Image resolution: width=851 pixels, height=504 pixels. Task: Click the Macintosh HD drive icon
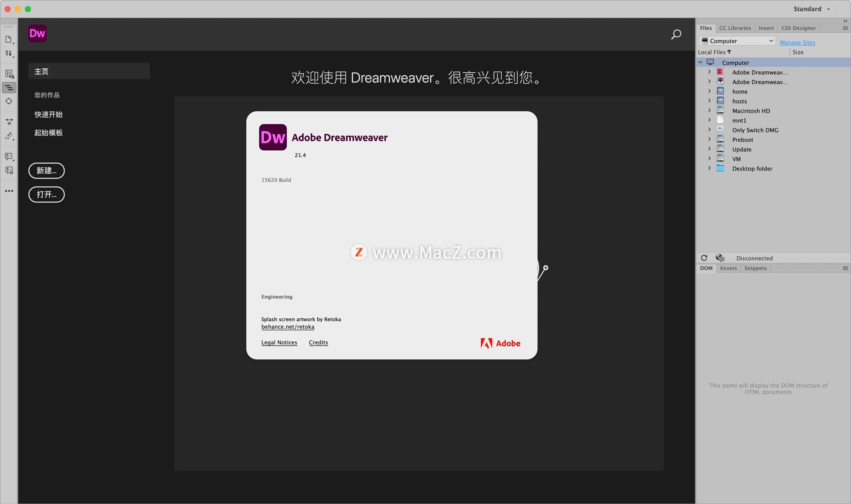(x=720, y=111)
